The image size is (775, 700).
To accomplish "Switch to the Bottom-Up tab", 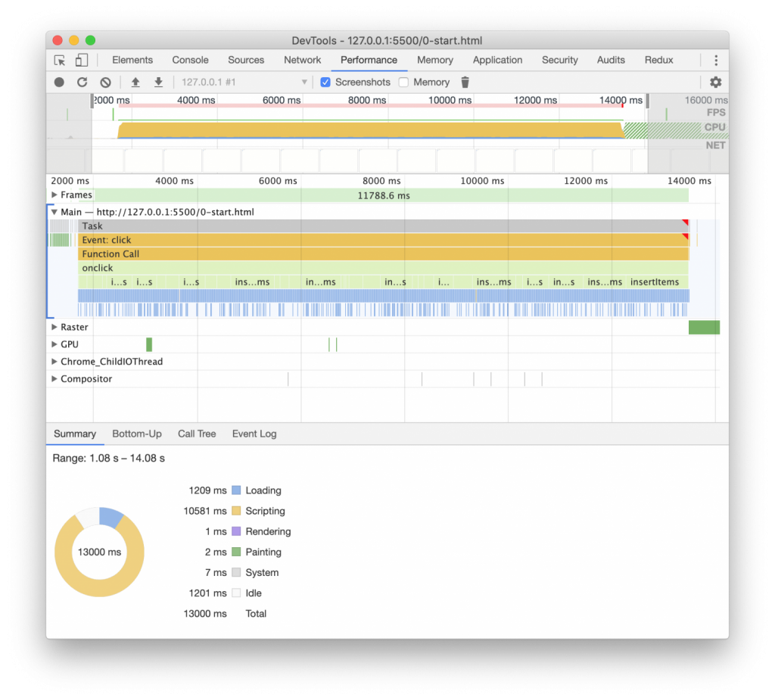I will [137, 434].
